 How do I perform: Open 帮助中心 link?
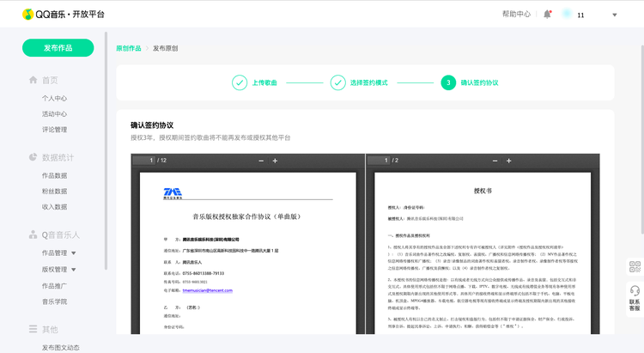pos(516,14)
